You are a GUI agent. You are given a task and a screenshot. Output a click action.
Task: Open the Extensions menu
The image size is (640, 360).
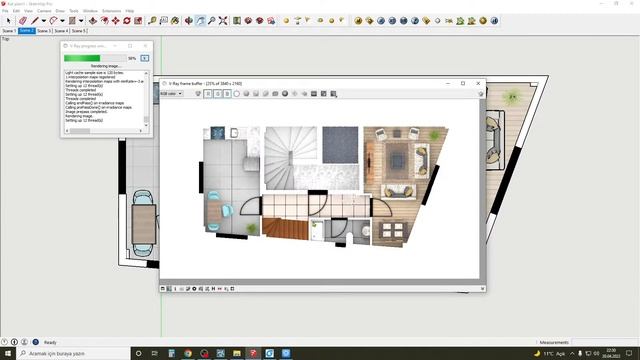pyautogui.click(x=111, y=11)
